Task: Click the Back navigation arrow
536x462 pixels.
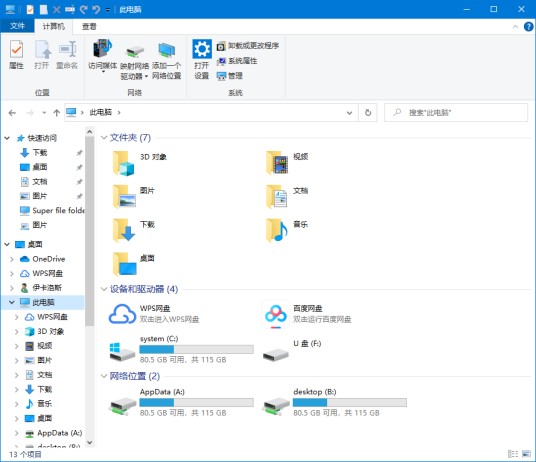Action: (12, 112)
